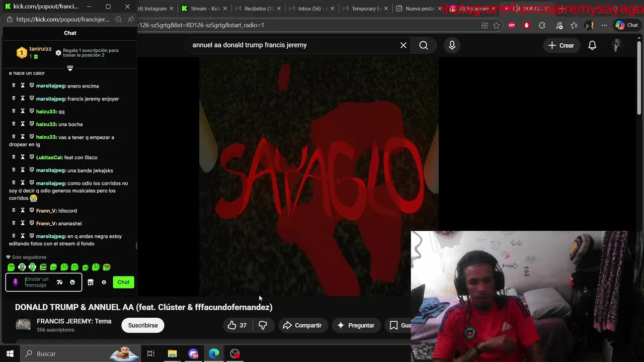Share the video with Compartir
This screenshot has width=644, height=362.
(302, 325)
